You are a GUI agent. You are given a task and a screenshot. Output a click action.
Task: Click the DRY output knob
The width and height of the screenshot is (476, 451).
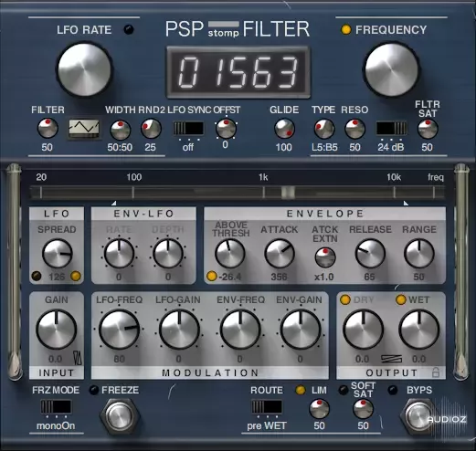point(364,330)
